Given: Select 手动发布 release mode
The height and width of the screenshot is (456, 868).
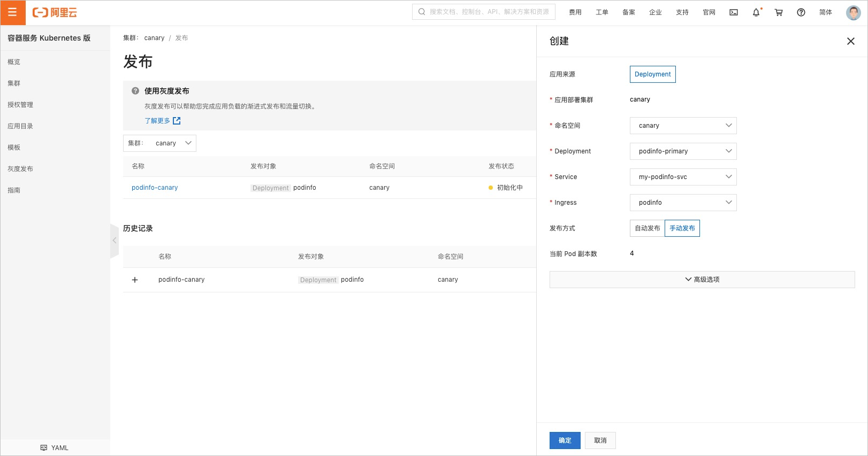Looking at the screenshot, I should (682, 228).
